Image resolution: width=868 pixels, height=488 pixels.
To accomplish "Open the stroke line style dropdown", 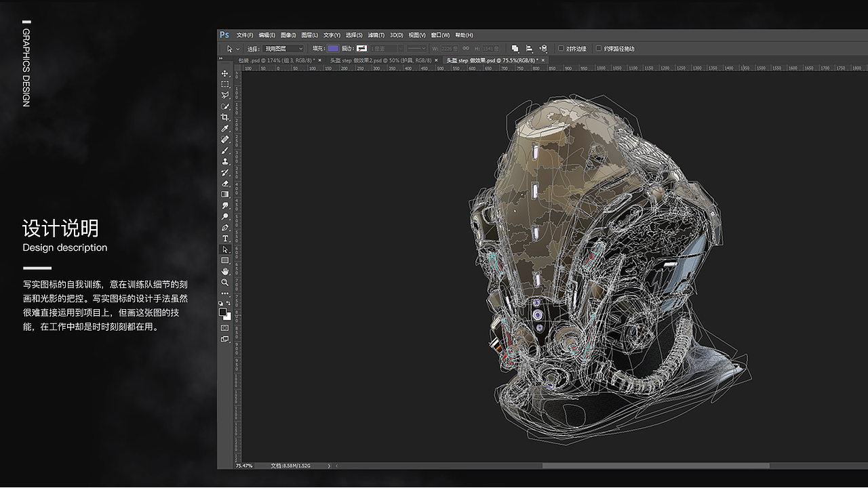I will pos(416,49).
